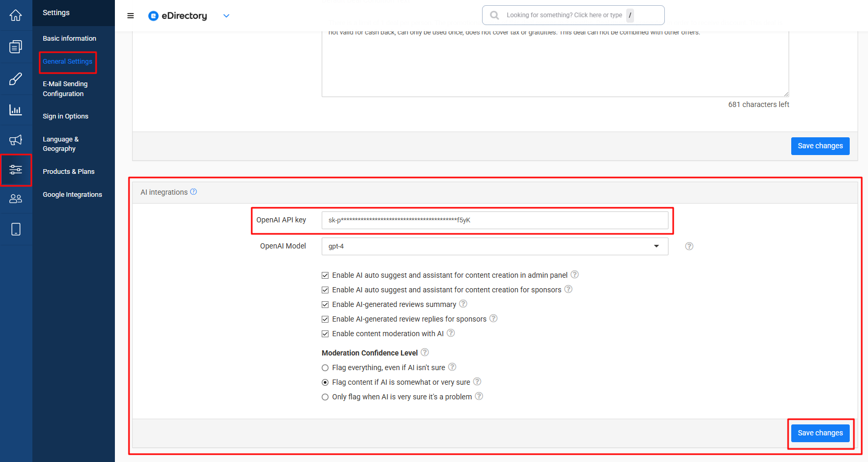
Task: Open the design paintbrush sidebar icon
Action: pyautogui.click(x=16, y=79)
